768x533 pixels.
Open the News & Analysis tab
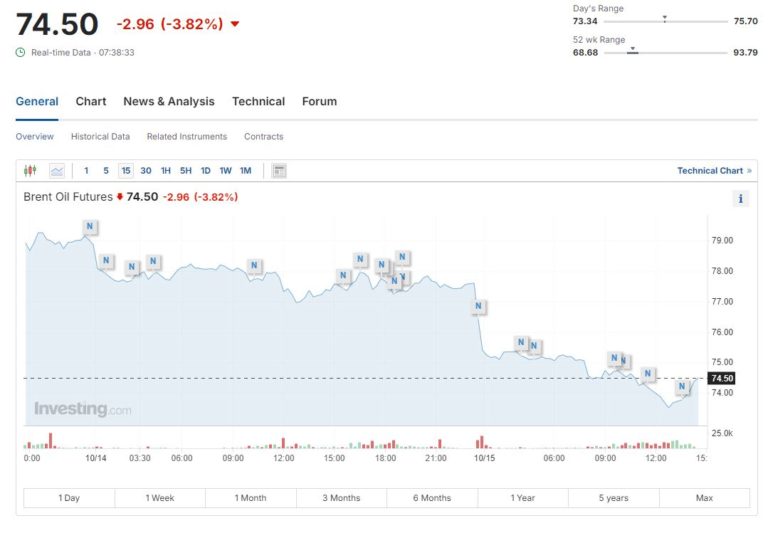pyautogui.click(x=169, y=101)
